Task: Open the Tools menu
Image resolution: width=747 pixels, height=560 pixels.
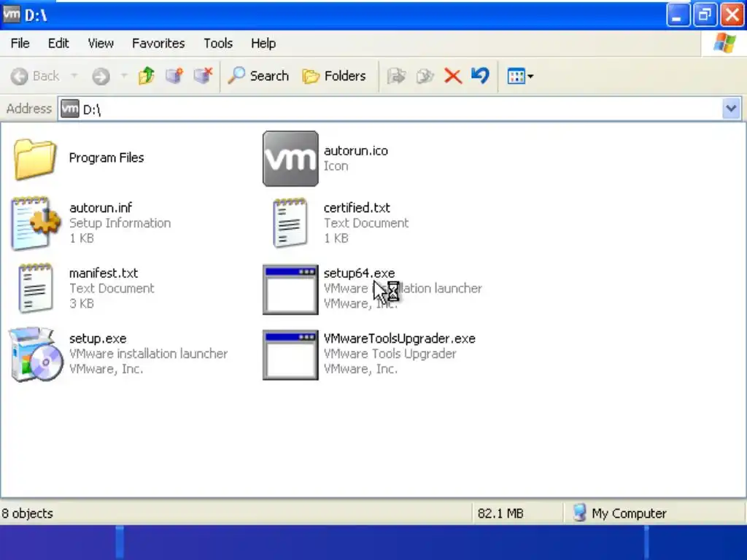Action: point(218,43)
